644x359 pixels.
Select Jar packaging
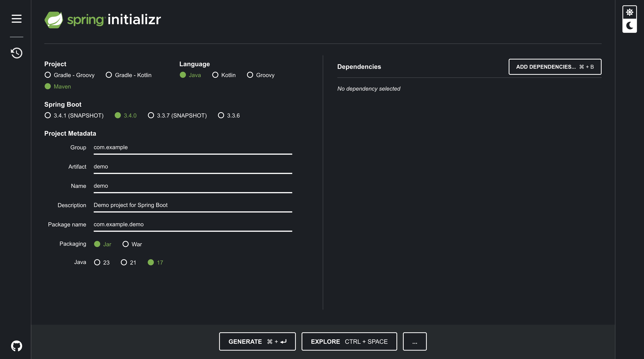tap(102, 244)
